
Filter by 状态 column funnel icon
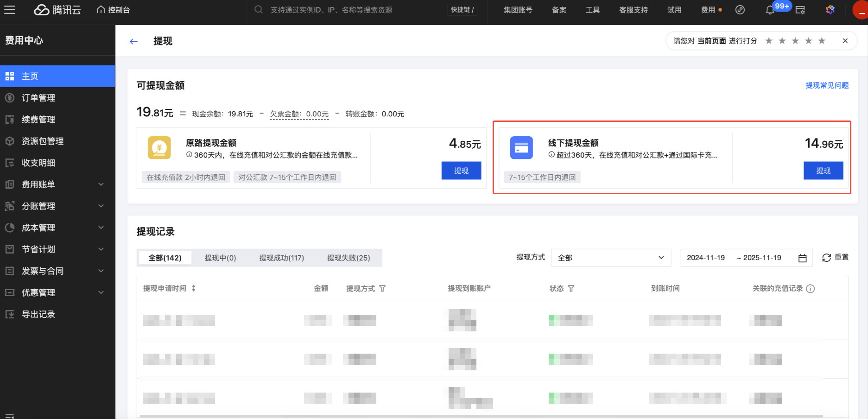point(571,288)
